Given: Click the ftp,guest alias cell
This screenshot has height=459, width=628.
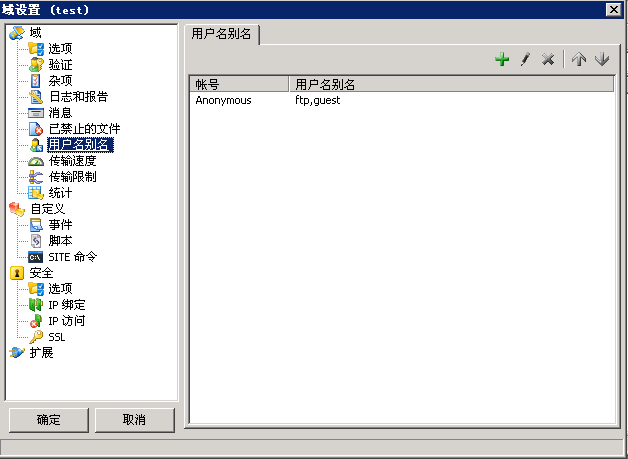Looking at the screenshot, I should pyautogui.click(x=318, y=100).
